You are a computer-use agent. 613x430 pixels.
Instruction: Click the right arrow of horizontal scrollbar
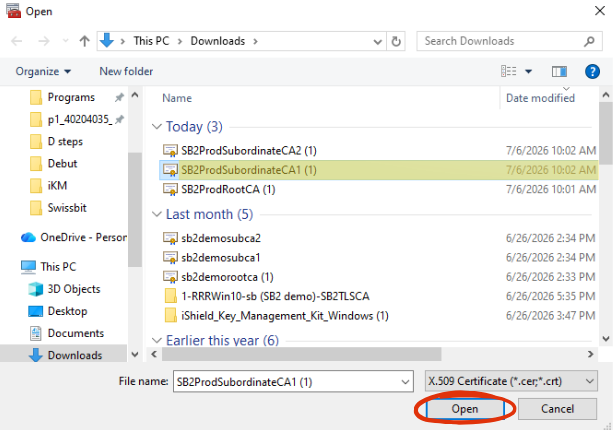(x=590, y=354)
